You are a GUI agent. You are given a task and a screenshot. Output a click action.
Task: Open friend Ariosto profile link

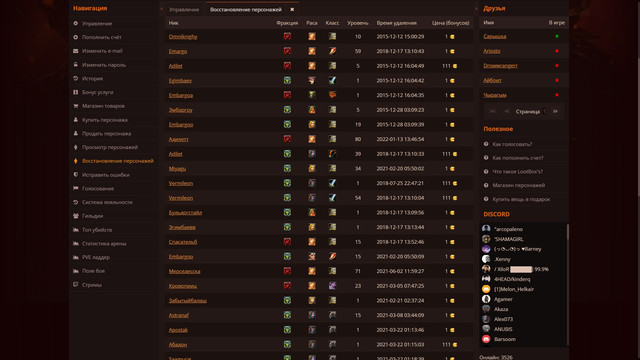click(x=491, y=51)
